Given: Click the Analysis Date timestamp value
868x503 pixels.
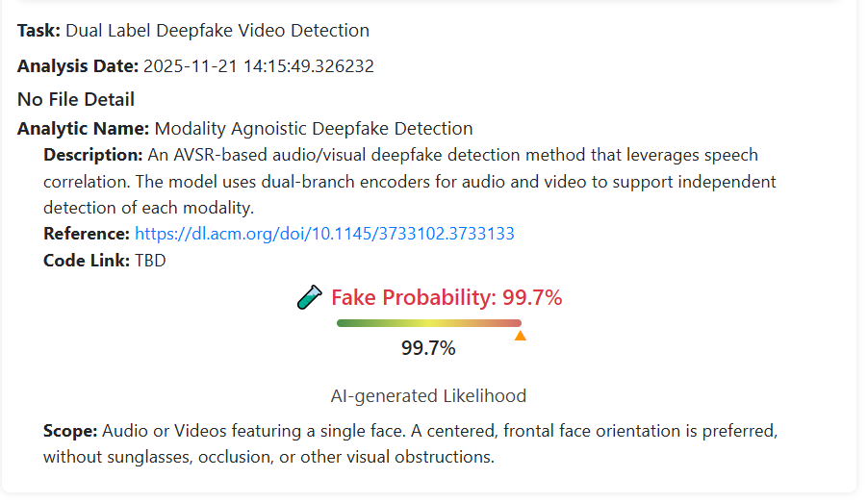Looking at the screenshot, I should coord(259,66).
